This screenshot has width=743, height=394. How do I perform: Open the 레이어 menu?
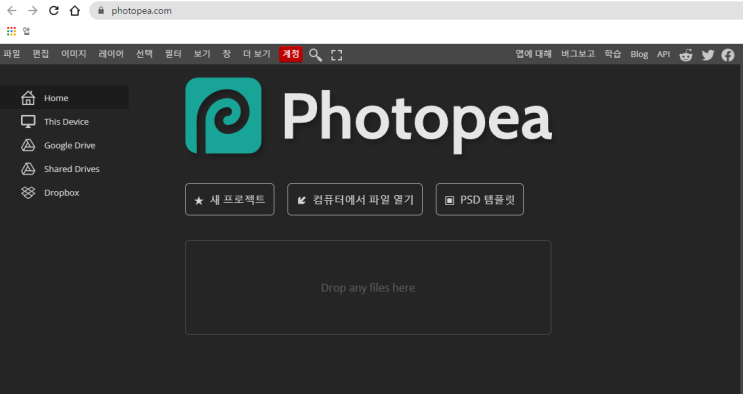click(x=111, y=54)
